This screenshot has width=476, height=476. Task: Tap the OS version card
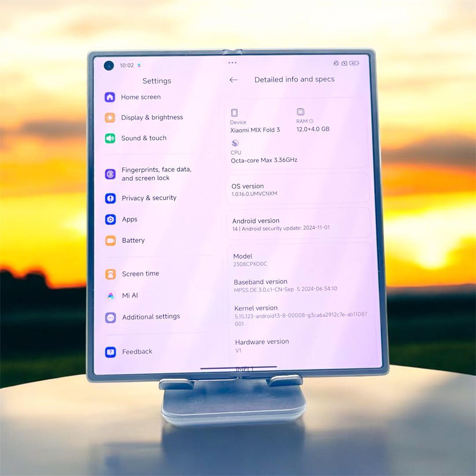[297, 190]
